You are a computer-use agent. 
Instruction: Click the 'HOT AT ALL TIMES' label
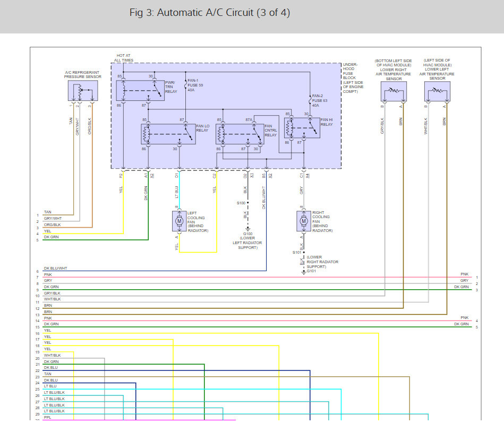[x=125, y=58]
